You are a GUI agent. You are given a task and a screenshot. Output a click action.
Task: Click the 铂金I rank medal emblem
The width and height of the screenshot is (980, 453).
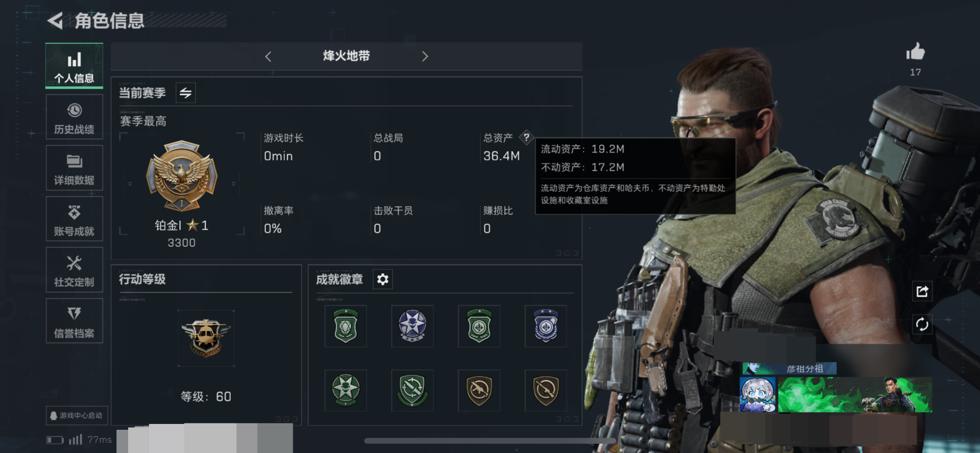[182, 176]
